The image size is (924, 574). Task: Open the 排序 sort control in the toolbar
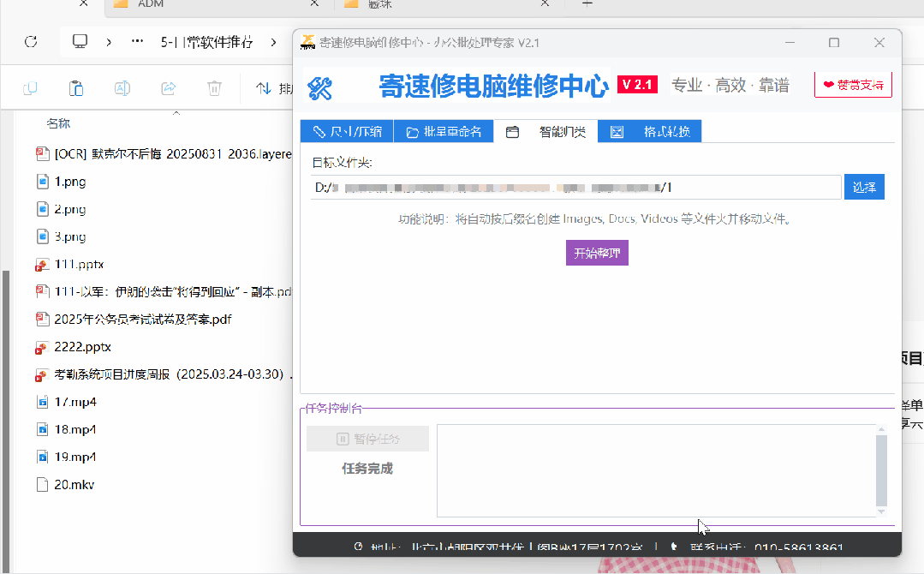[x=271, y=87]
